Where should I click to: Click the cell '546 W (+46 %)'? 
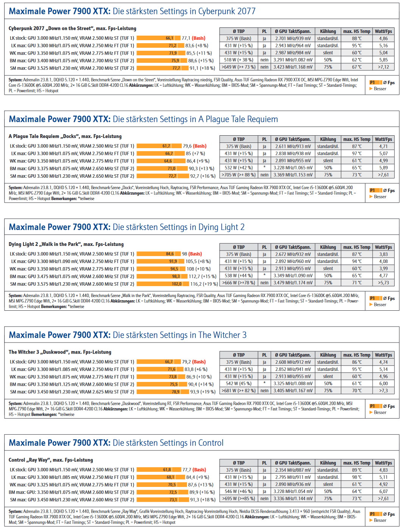(239, 491)
